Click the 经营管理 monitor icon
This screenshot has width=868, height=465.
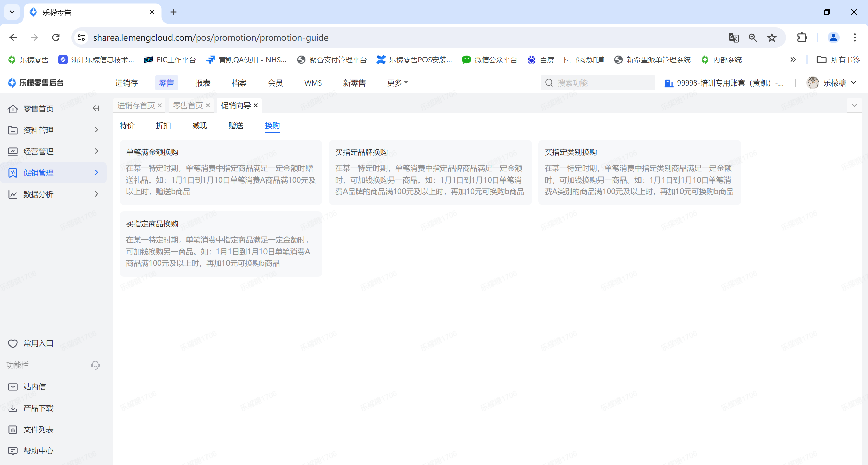click(13, 151)
